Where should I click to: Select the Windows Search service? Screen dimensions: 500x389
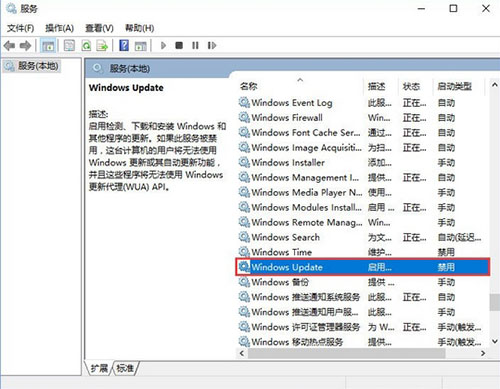point(362,237)
